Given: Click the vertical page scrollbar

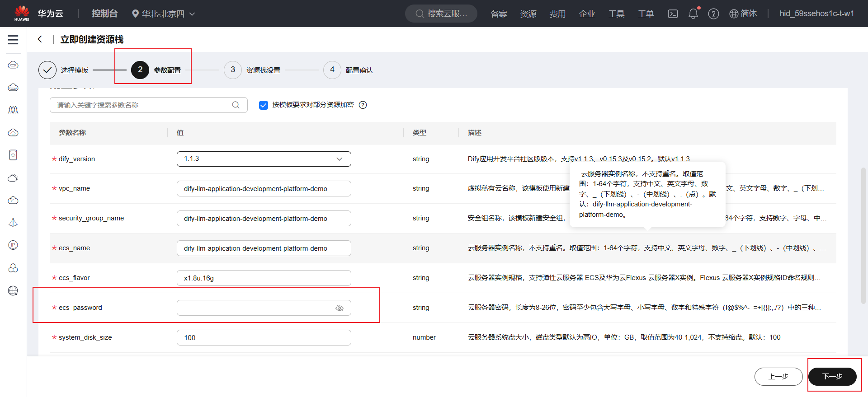Looking at the screenshot, I should coord(863,235).
